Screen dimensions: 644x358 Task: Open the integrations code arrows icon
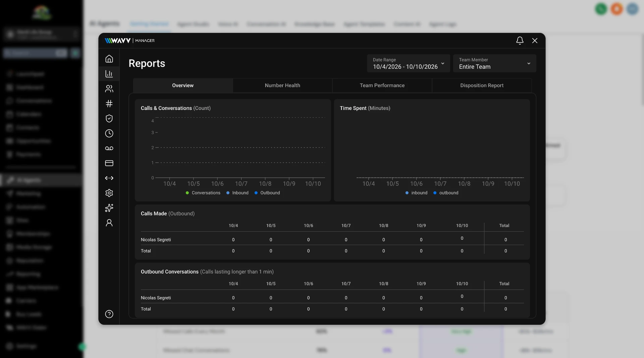pyautogui.click(x=109, y=178)
